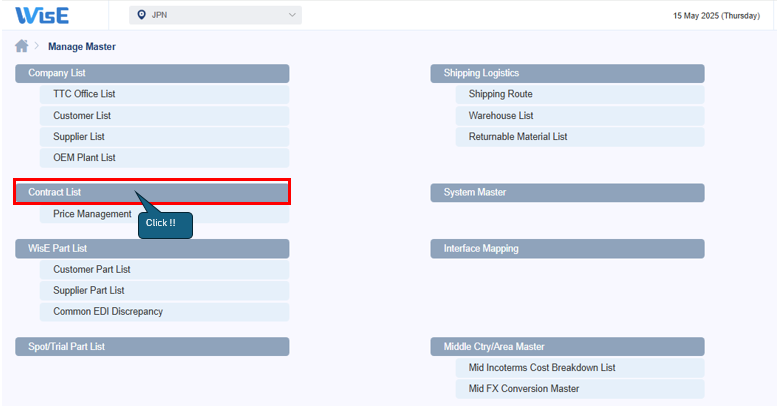Open the Spot/Trial Part List section
777x406 pixels.
click(x=152, y=347)
